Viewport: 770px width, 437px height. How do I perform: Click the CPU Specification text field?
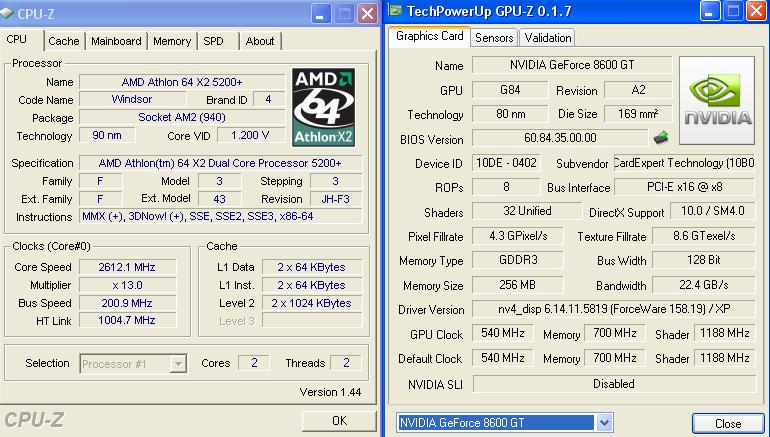220,163
